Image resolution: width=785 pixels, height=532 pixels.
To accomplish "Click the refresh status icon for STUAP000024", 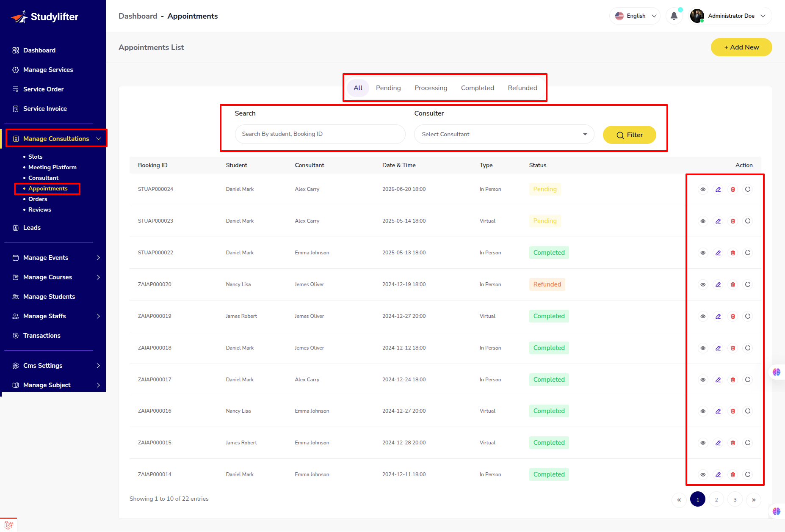I will (x=748, y=189).
